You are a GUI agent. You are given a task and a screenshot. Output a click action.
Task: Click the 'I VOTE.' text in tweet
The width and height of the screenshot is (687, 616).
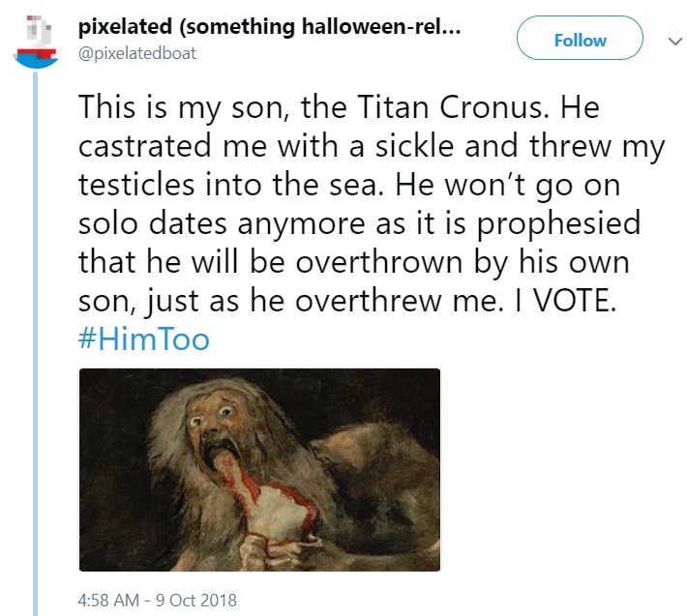click(565, 301)
